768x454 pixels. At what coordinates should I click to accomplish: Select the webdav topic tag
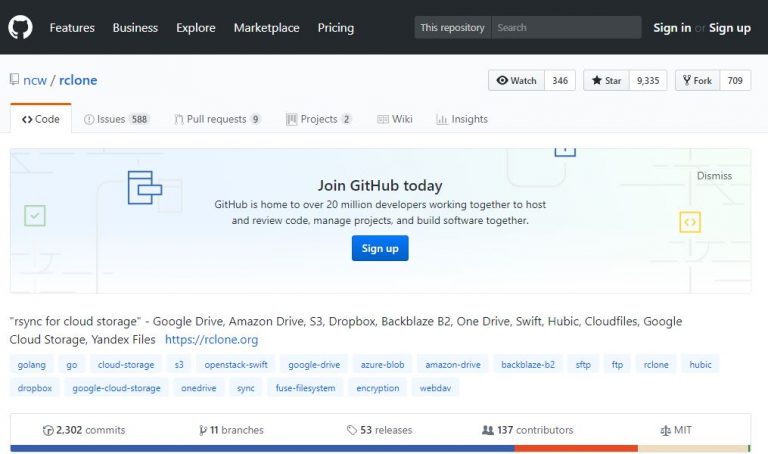click(x=435, y=388)
